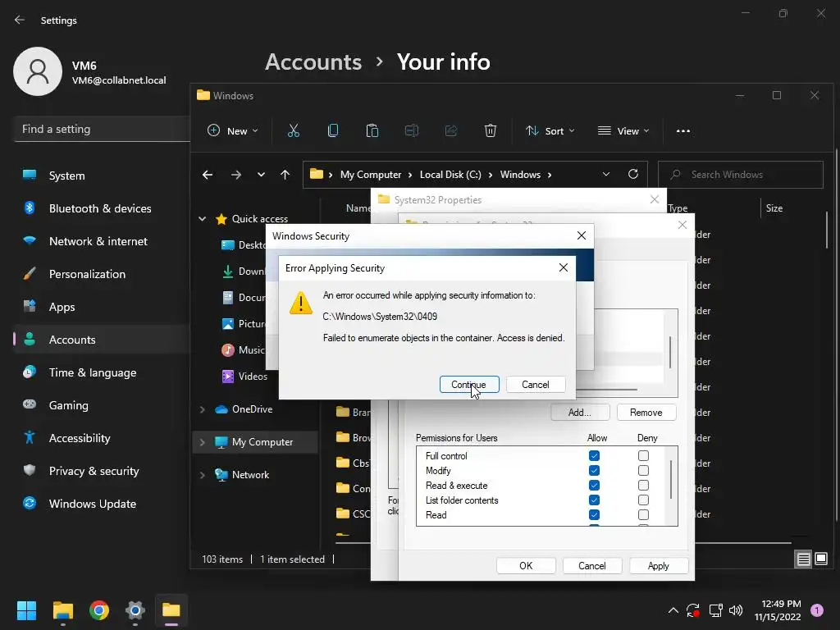Screen dimensions: 840x630
Task: Click OK in Permissions dialog
Action: 526,566
